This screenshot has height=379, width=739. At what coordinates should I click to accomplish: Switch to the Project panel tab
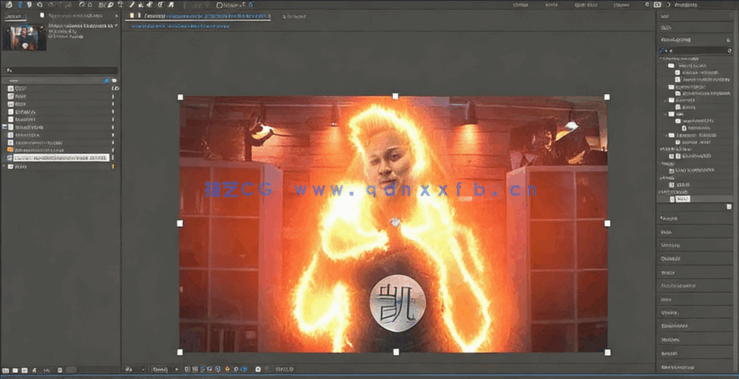[x=16, y=16]
